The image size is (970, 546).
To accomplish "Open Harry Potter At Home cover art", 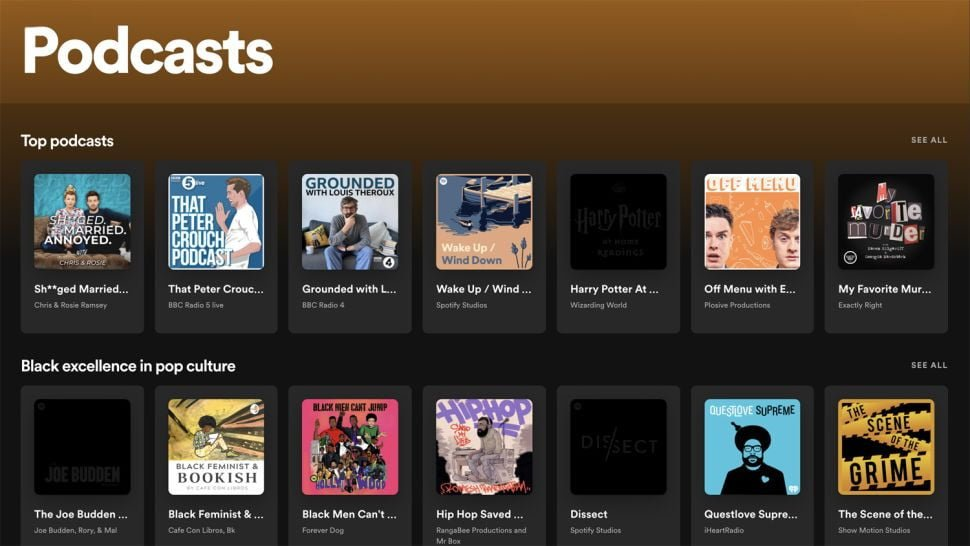I will pyautogui.click(x=618, y=221).
